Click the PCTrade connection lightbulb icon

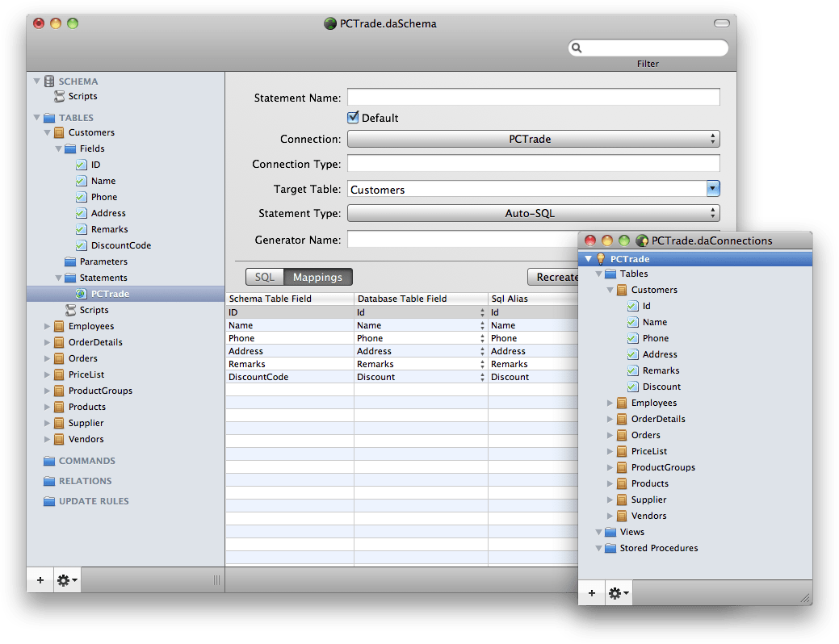[x=602, y=259]
